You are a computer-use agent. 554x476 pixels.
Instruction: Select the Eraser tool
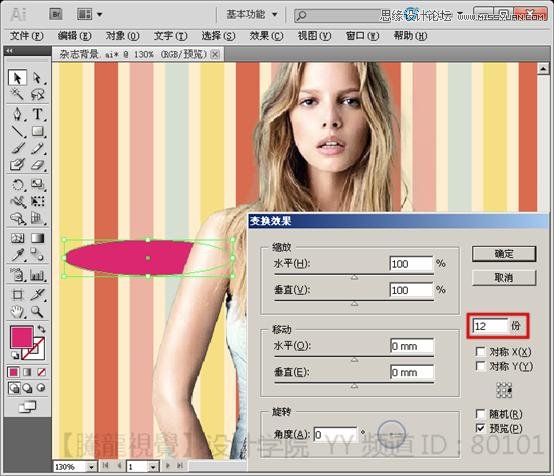tap(37, 165)
